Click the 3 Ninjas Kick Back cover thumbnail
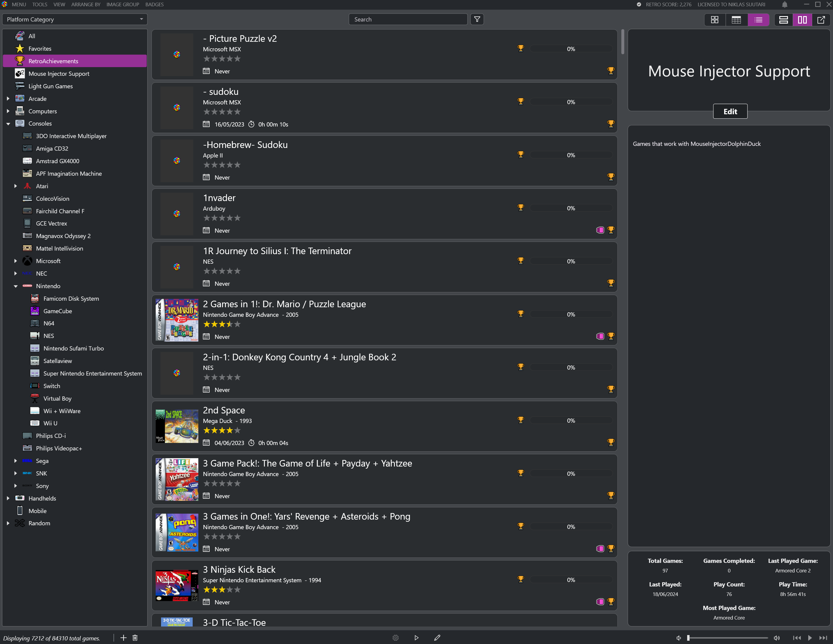 click(177, 586)
